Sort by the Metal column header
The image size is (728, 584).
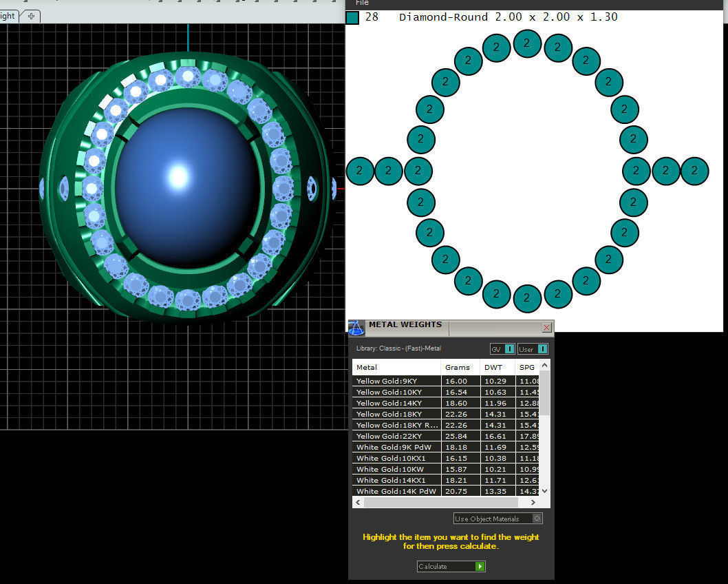[396, 367]
